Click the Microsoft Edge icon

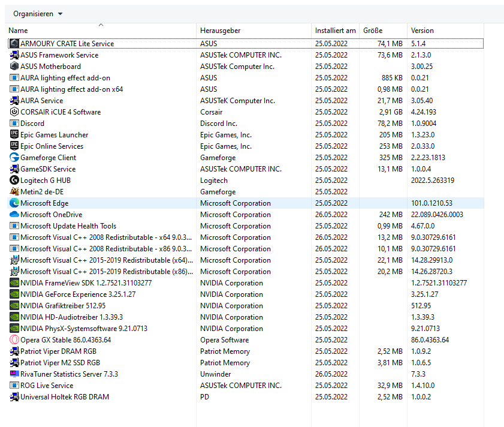point(14,203)
